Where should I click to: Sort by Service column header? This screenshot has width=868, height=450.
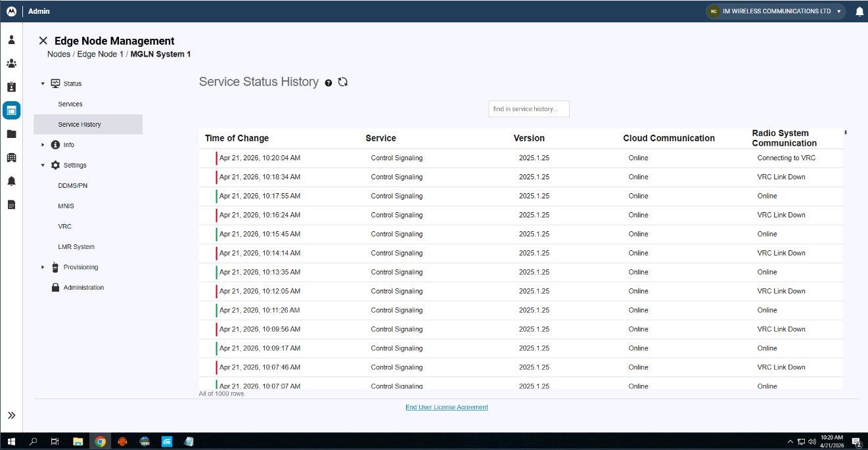click(x=381, y=138)
